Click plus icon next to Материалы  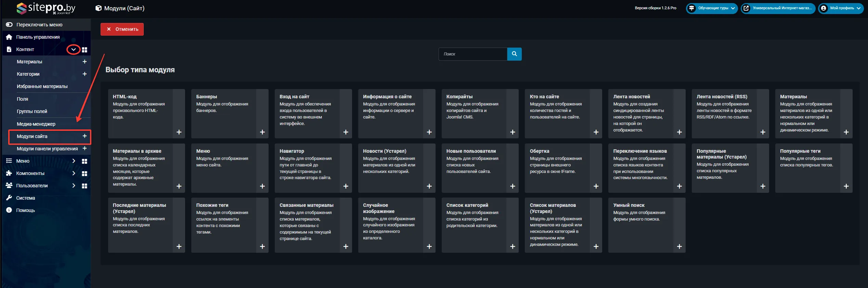tap(85, 62)
